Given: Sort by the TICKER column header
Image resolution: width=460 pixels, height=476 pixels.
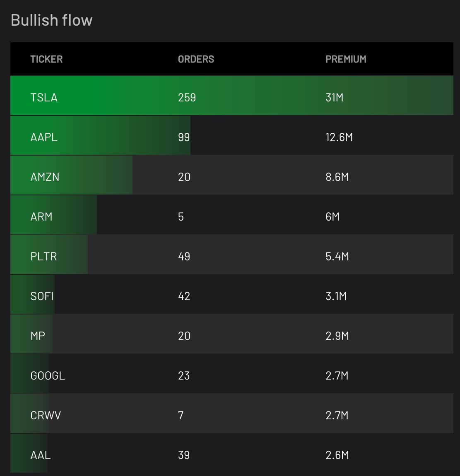Looking at the screenshot, I should click(46, 59).
